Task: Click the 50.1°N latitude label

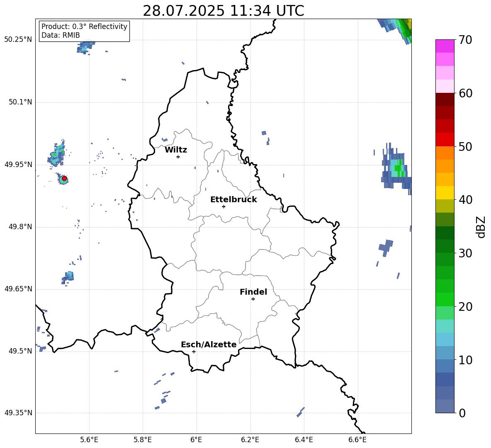Action: tap(20, 102)
